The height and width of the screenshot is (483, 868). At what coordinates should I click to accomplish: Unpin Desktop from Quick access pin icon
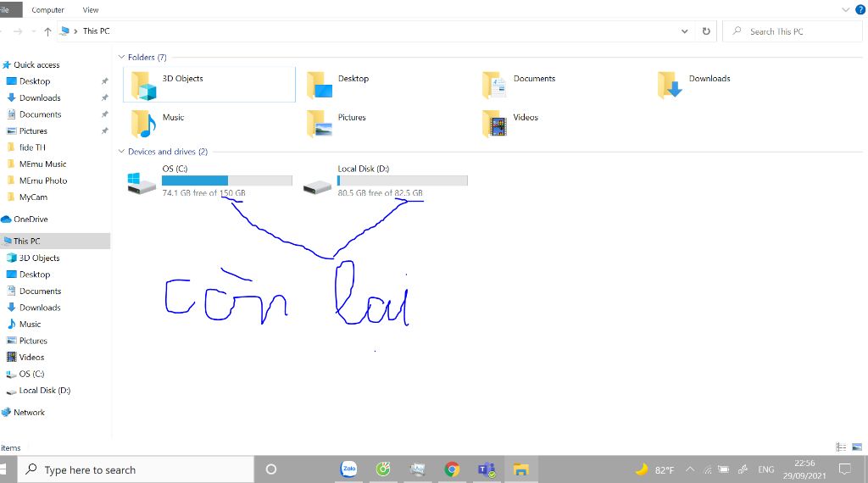click(x=104, y=81)
